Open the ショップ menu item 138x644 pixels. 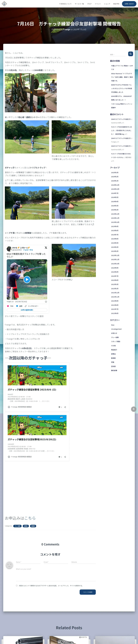click(x=107, y=4)
